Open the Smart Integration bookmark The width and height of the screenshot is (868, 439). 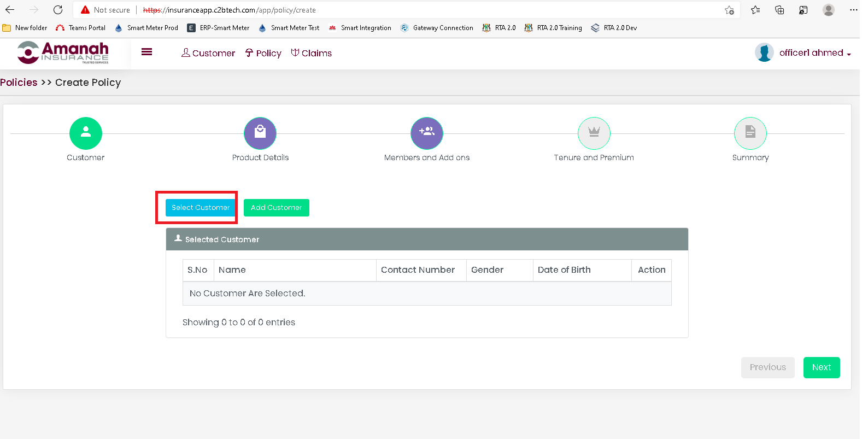coord(360,28)
